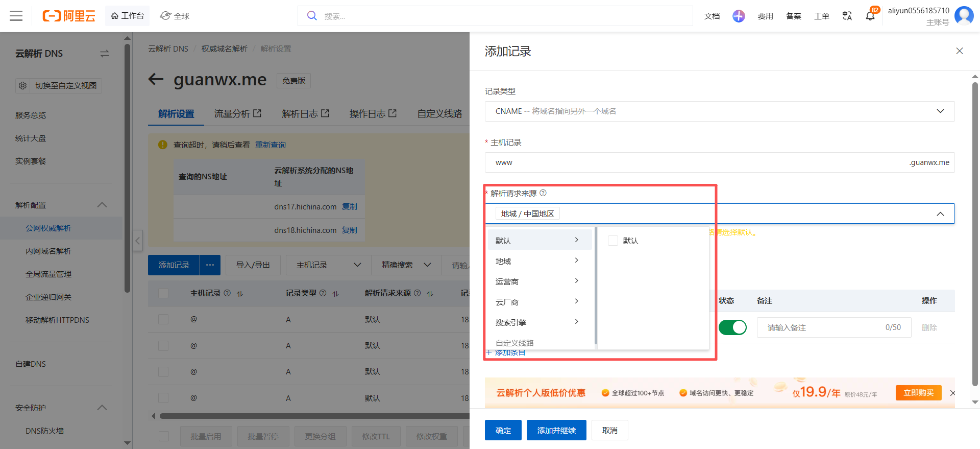Open 公网权威解析 in the sidebar
The height and width of the screenshot is (449, 980).
48,228
